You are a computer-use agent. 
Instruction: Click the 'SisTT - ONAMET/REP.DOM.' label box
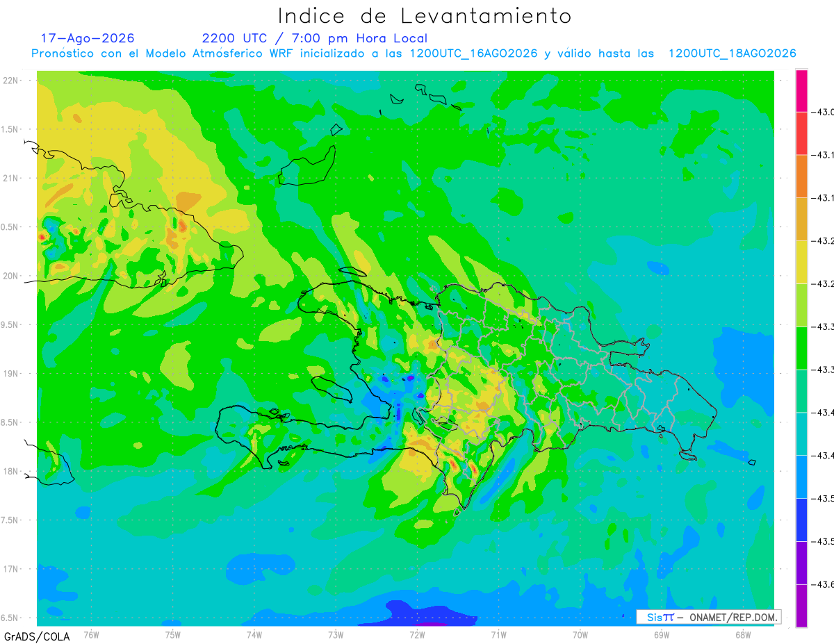tap(709, 617)
